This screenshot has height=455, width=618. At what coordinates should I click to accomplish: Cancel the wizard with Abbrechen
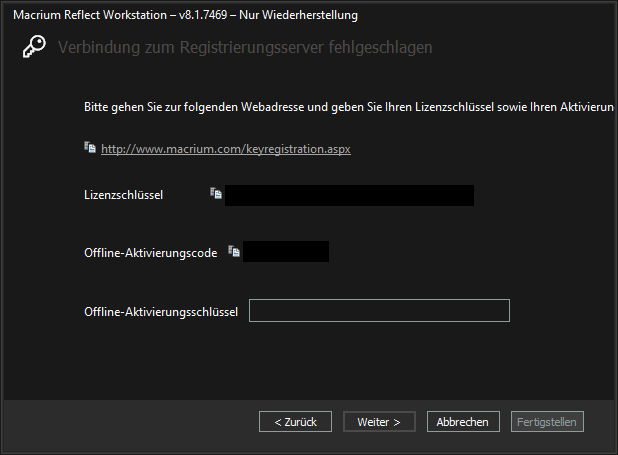[x=463, y=422]
